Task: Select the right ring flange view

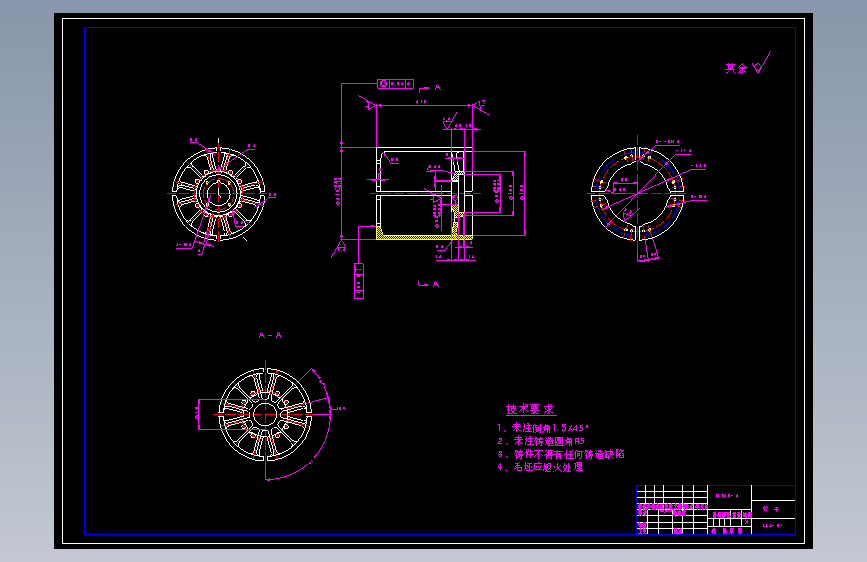Action: 638,194
